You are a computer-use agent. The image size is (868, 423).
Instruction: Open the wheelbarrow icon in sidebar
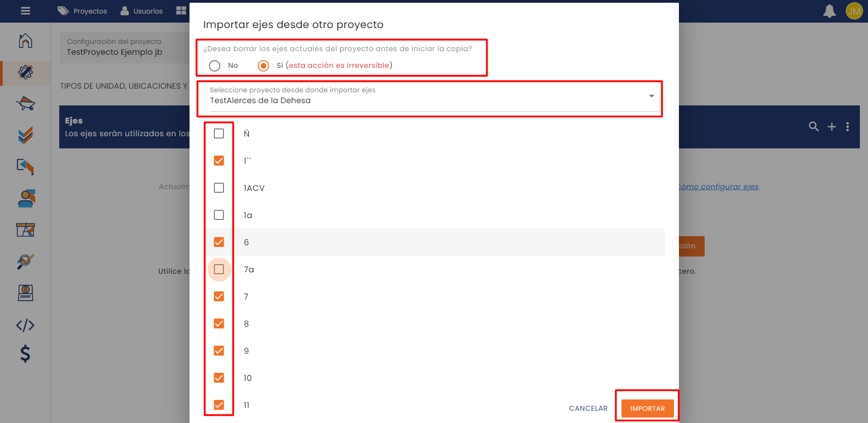point(25,104)
